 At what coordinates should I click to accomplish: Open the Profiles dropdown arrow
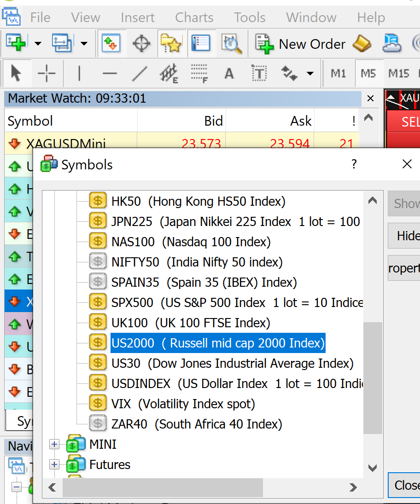[x=84, y=43]
